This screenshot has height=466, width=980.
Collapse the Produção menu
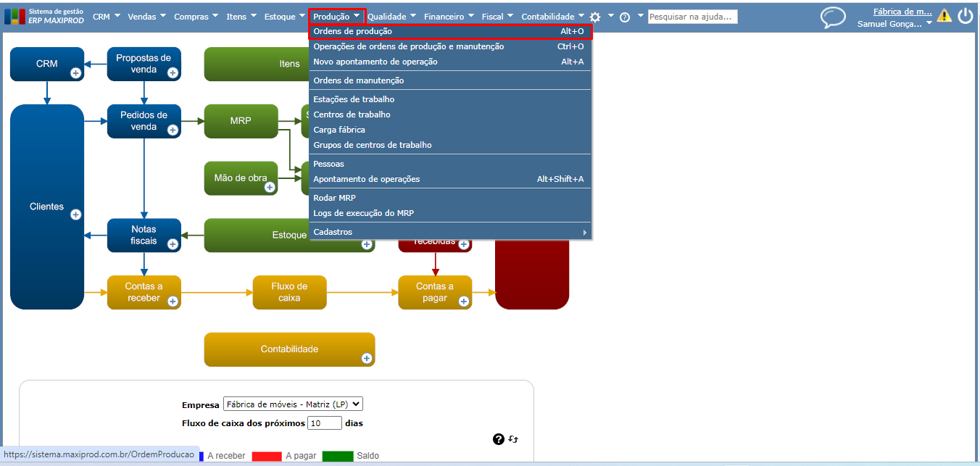(x=336, y=16)
